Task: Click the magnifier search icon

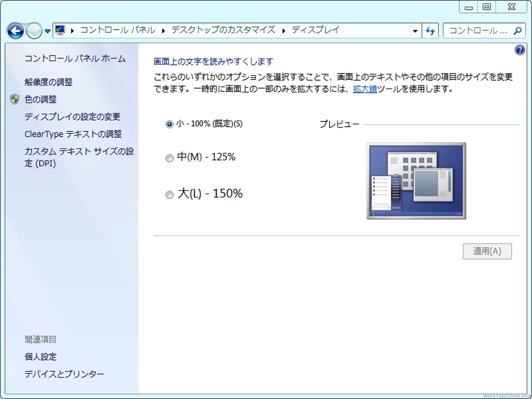Action: point(517,31)
